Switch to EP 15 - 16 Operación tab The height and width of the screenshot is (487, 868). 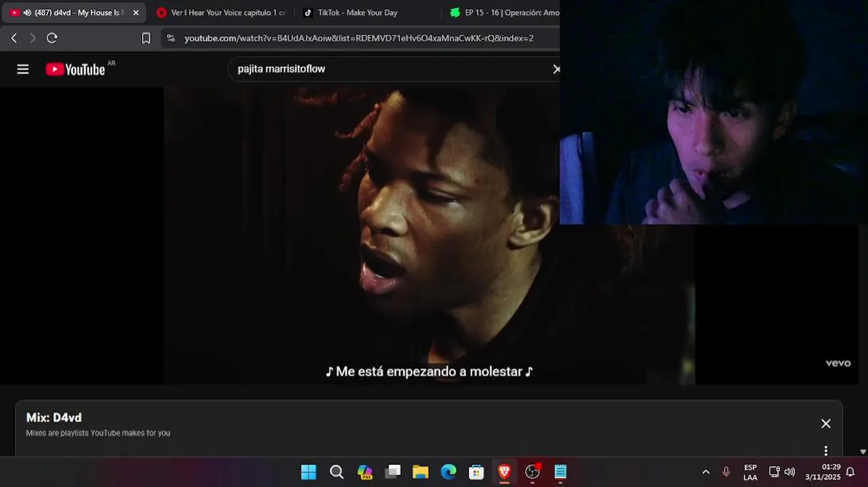click(x=504, y=13)
